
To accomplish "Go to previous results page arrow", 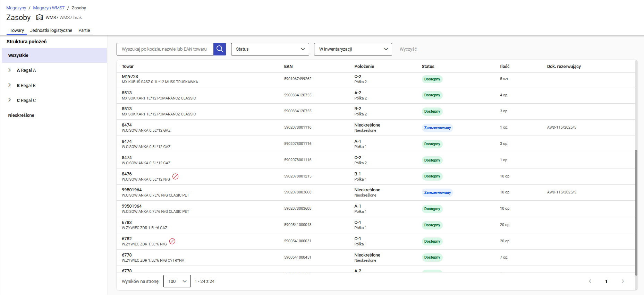I will coord(590,281).
